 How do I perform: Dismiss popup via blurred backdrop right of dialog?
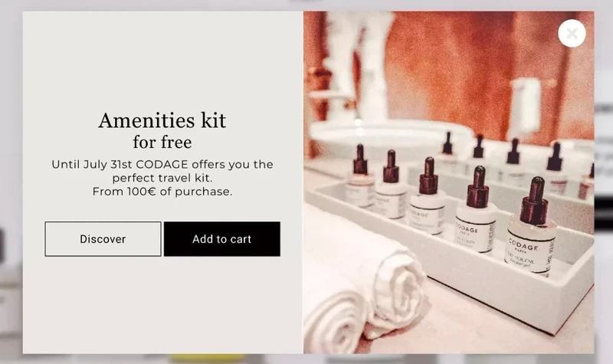[604, 182]
